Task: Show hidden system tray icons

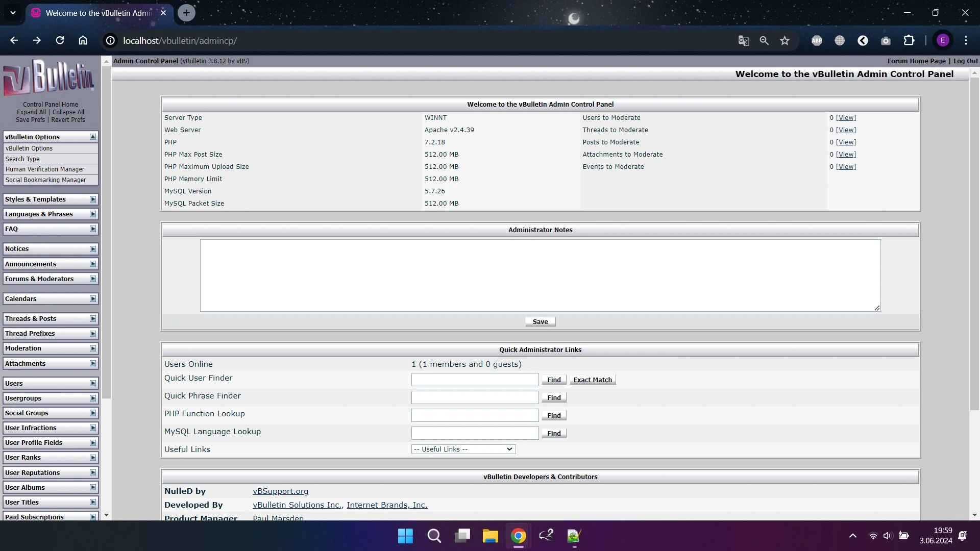Action: pyautogui.click(x=853, y=536)
